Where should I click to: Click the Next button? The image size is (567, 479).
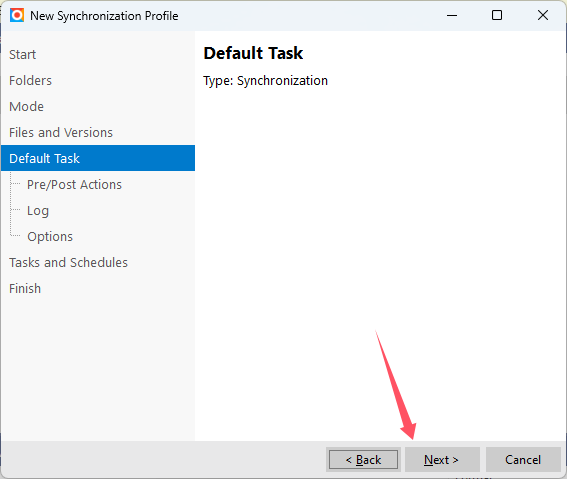[x=442, y=459]
